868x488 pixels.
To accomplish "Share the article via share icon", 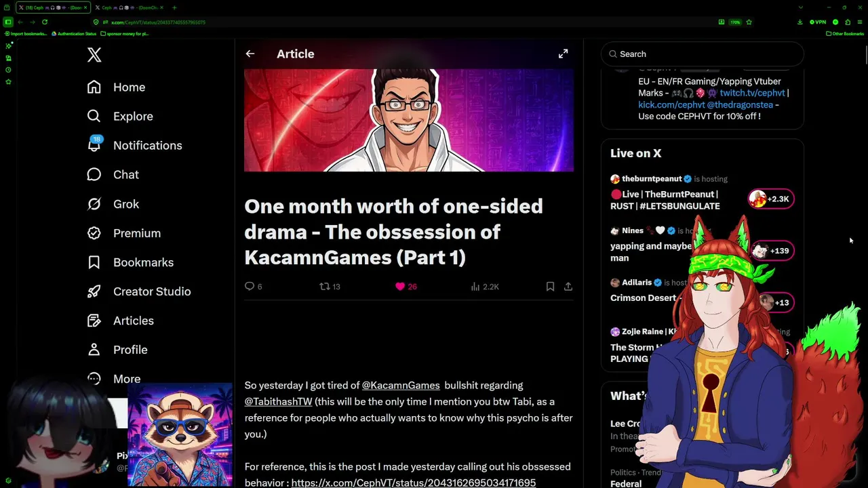I will coord(568,287).
